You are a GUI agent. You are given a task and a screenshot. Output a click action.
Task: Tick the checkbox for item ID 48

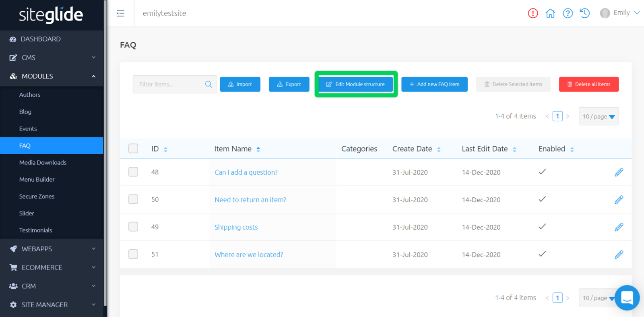pos(133,172)
